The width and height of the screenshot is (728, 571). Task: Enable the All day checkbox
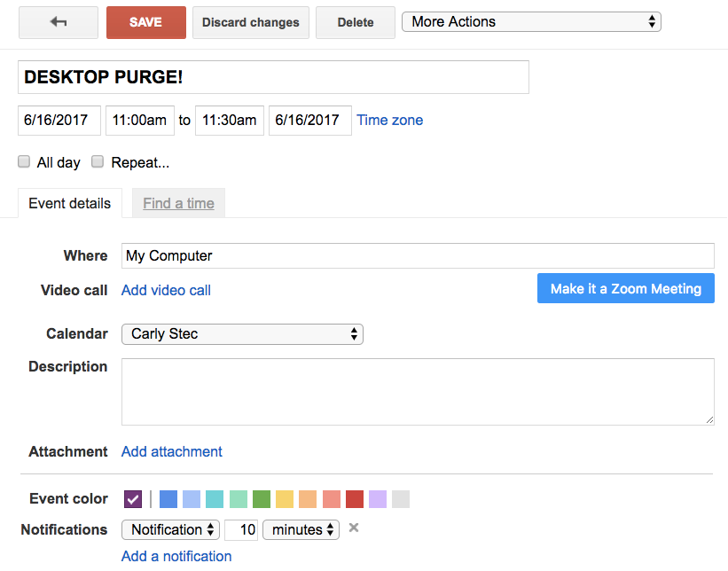pos(25,162)
